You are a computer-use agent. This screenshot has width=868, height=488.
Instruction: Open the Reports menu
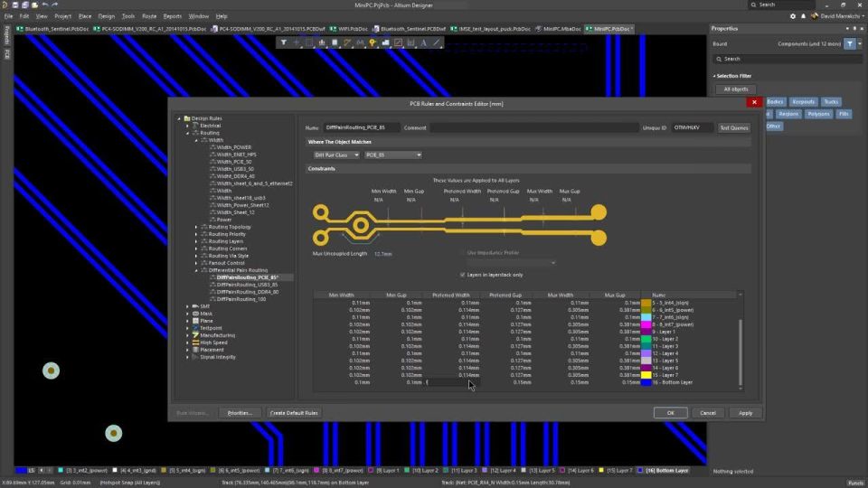click(172, 16)
